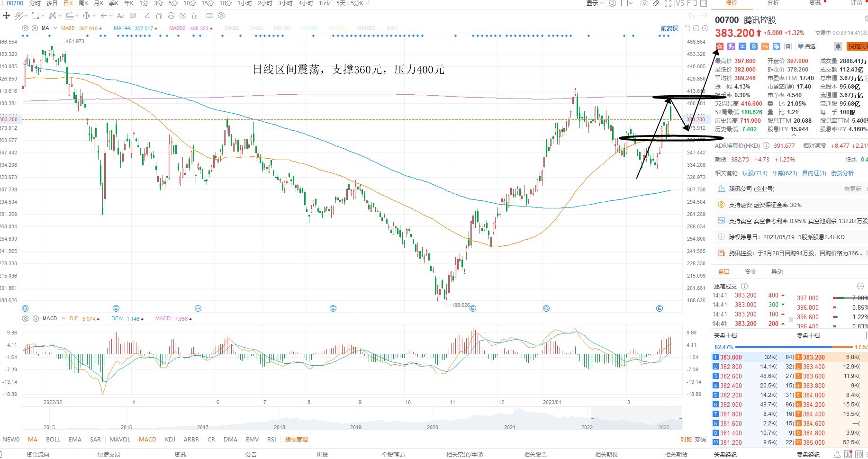Open the 认股(714) warrants link
The width and height of the screenshot is (868, 459).
pyautogui.click(x=755, y=173)
